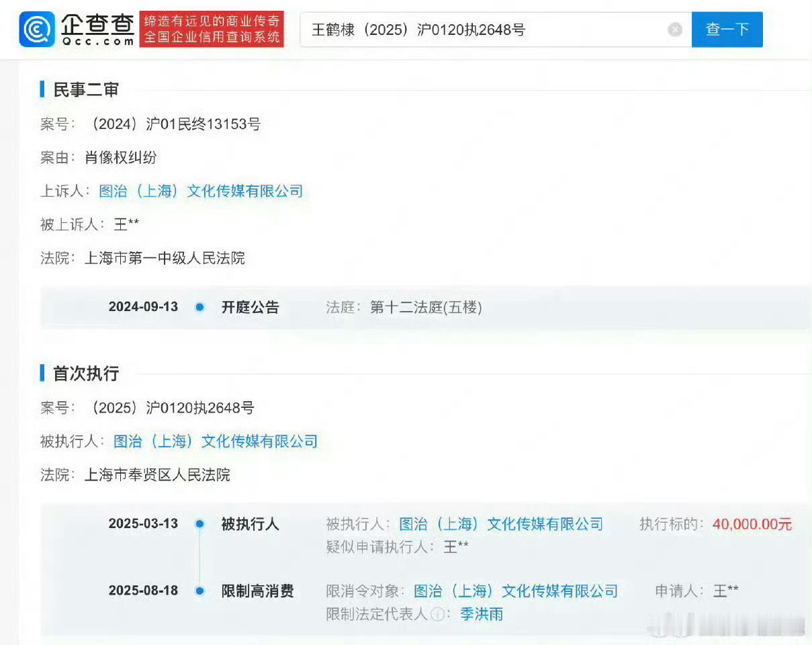Click court name 上海市奉贤区人民法院

[x=157, y=475]
